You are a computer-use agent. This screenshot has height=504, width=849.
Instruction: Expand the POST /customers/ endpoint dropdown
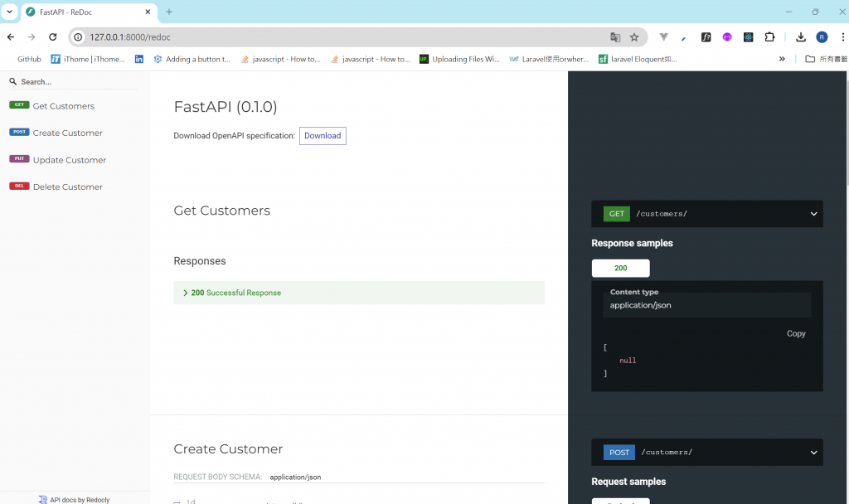(x=707, y=452)
